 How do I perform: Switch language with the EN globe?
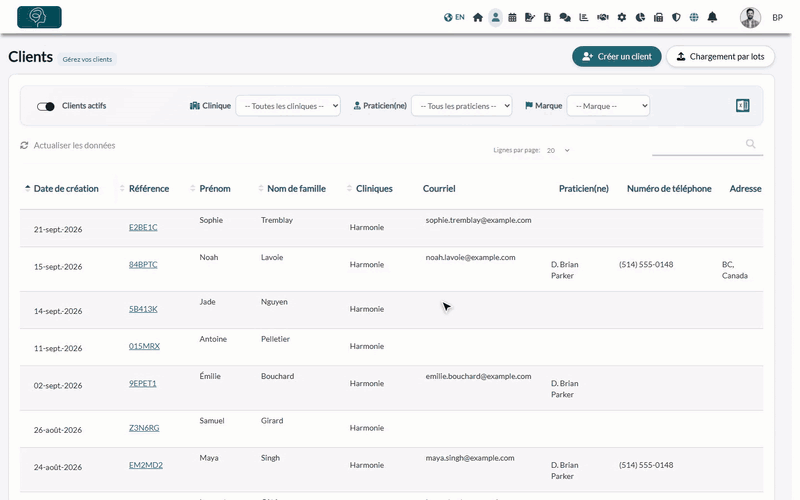454,17
